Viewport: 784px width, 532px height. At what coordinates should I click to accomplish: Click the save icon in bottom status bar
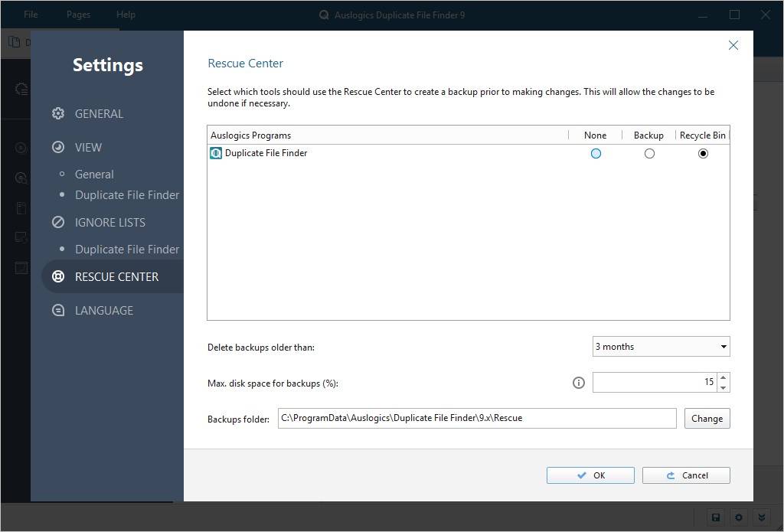click(x=716, y=517)
